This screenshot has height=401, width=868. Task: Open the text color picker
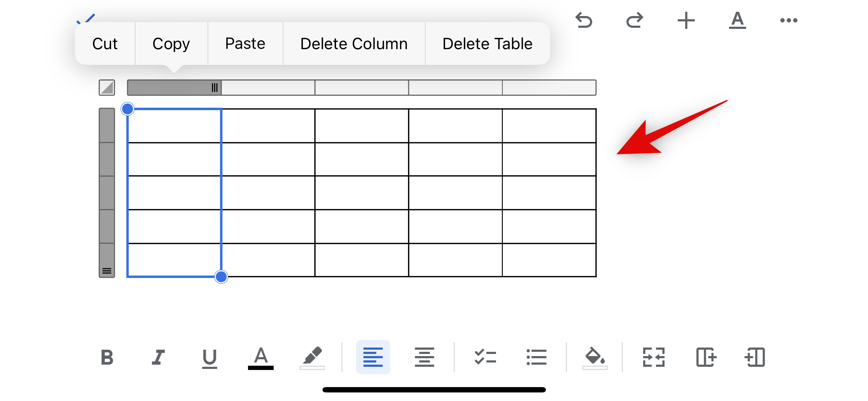pos(261,357)
